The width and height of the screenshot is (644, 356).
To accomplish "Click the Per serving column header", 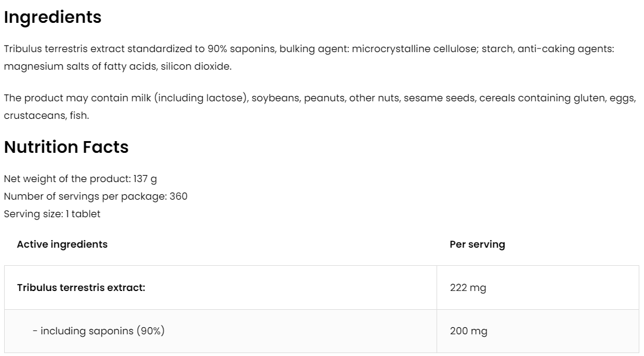I will (x=477, y=244).
